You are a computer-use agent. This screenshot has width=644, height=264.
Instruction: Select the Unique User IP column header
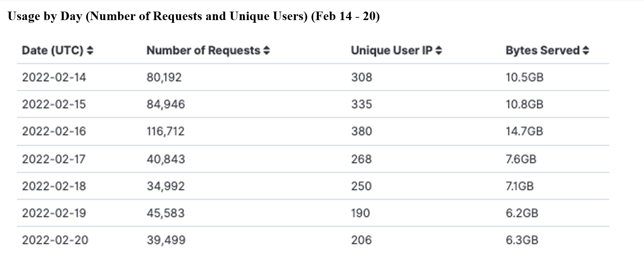(392, 51)
